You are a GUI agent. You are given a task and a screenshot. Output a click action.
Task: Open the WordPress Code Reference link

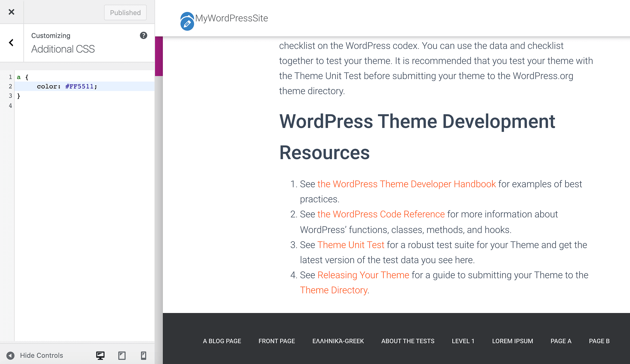coord(381,214)
